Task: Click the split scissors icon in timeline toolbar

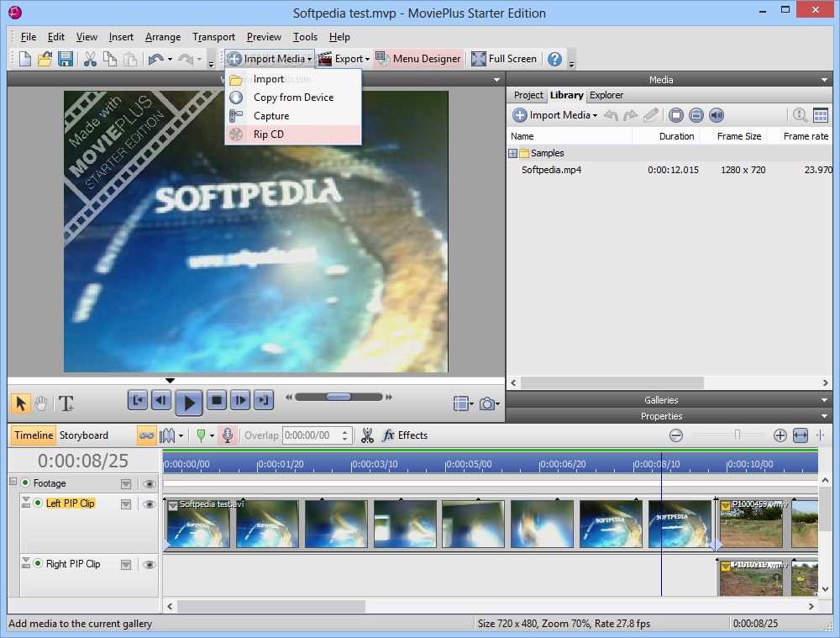Action: [x=368, y=435]
